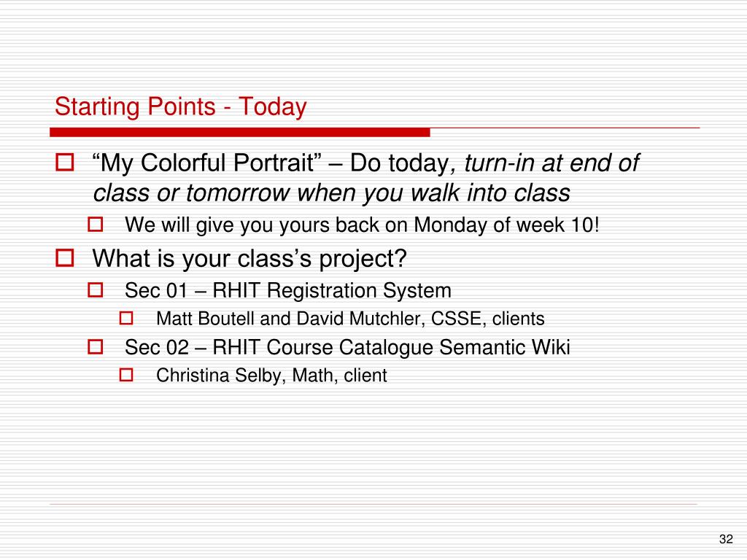Click the bullet before "Sec 02 – RHIT Course Catalogue"
Viewport: 747px width, 560px height.
(x=96, y=346)
